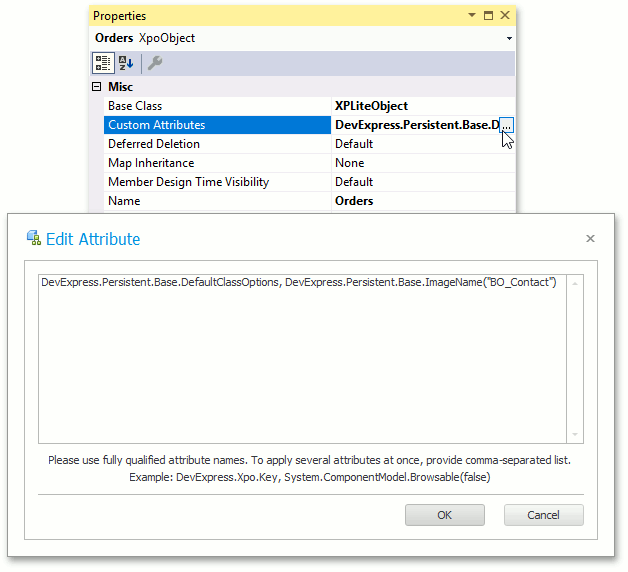This screenshot has width=628, height=572.
Task: Click the text area scroll down arrow
Action: point(575,435)
